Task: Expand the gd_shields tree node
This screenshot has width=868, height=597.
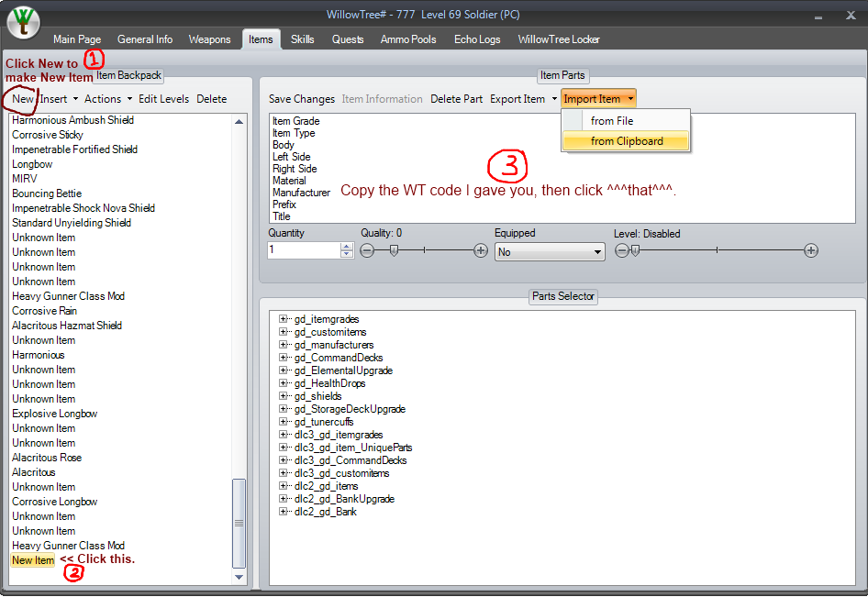Action: (284, 396)
